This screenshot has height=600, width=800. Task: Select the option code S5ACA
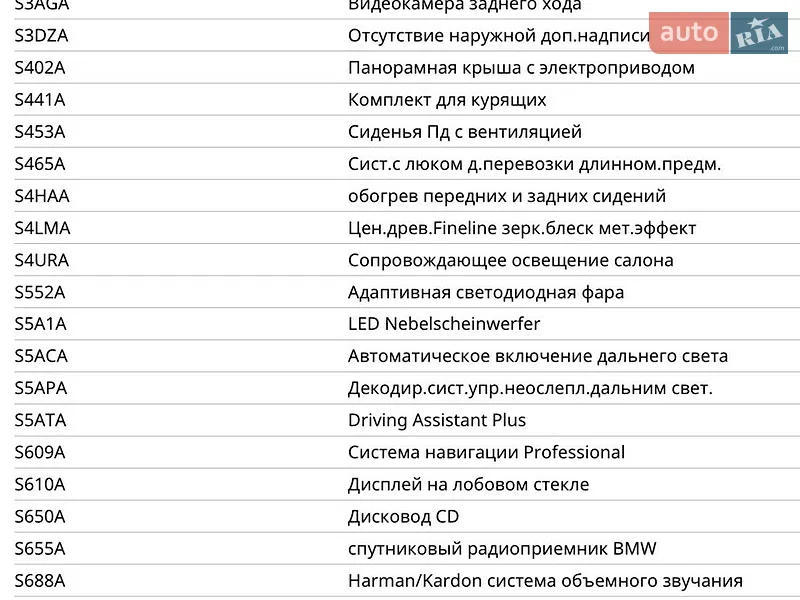click(41, 356)
